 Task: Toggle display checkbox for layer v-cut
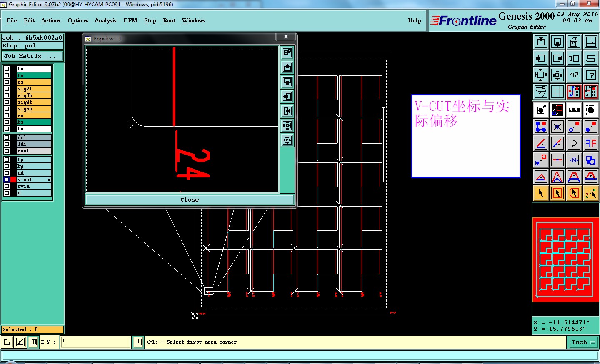coord(7,180)
